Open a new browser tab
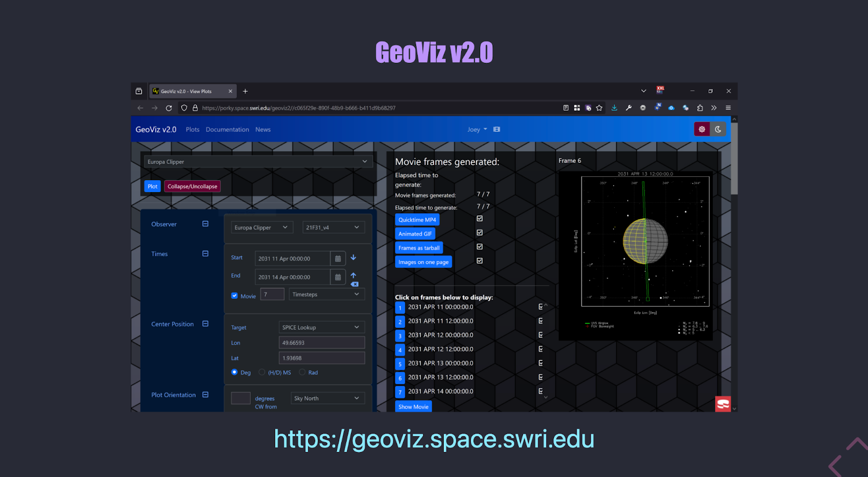Viewport: 868px width, 477px height. tap(245, 91)
